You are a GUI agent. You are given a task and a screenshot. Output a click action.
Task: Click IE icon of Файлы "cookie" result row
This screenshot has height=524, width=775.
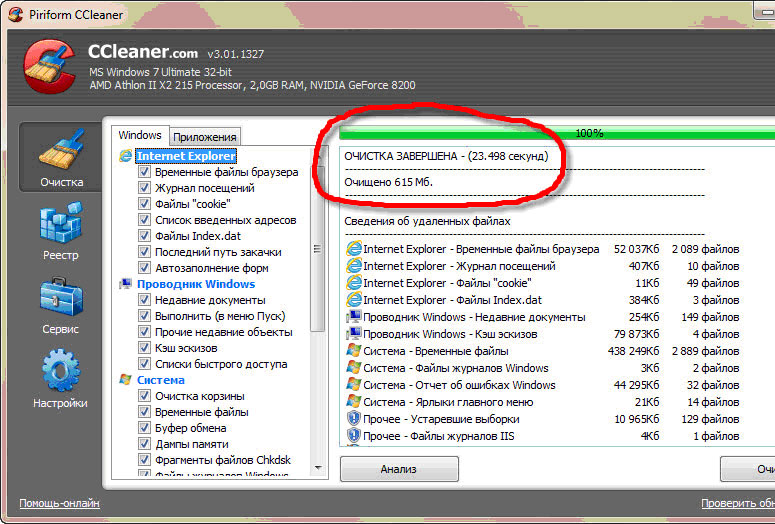click(x=353, y=283)
